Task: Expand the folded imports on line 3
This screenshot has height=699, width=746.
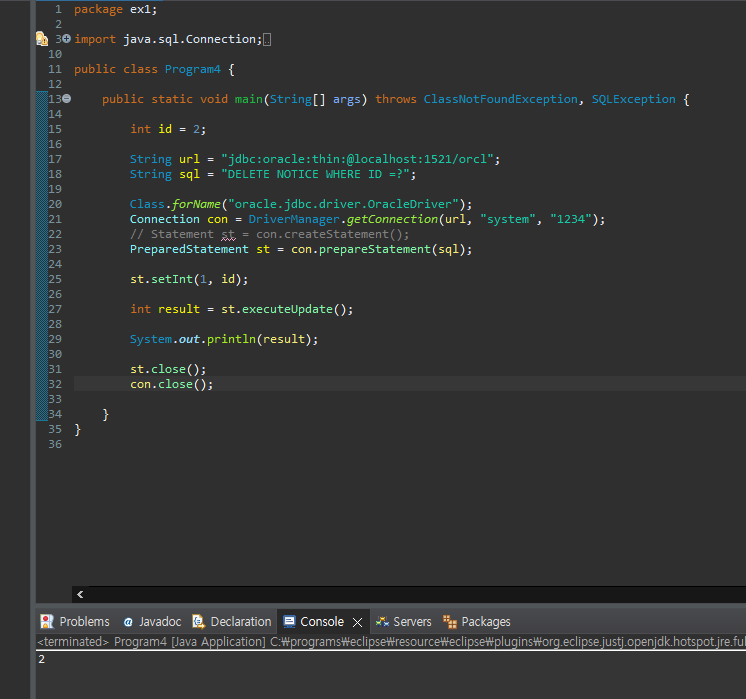Action: (67, 39)
